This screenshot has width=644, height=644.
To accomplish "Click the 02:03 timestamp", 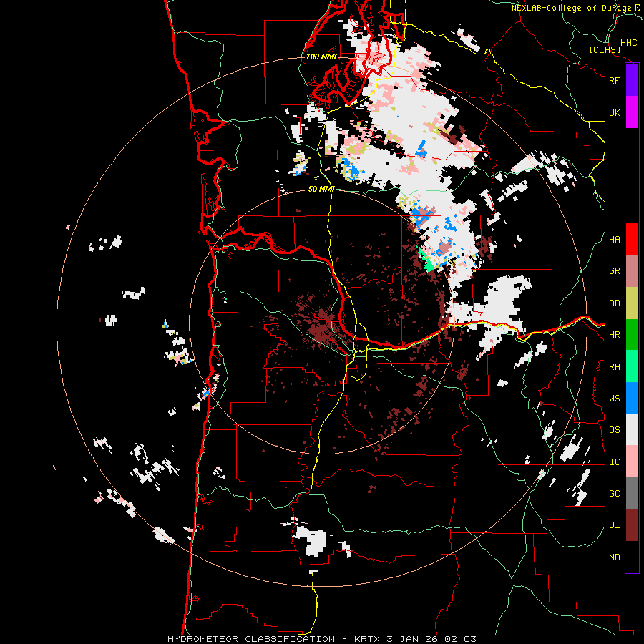I will pos(462,639).
